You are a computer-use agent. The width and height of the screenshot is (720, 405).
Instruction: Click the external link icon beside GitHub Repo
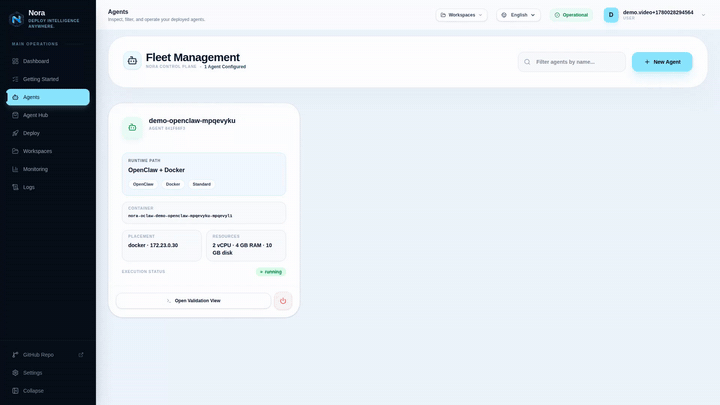click(x=81, y=354)
